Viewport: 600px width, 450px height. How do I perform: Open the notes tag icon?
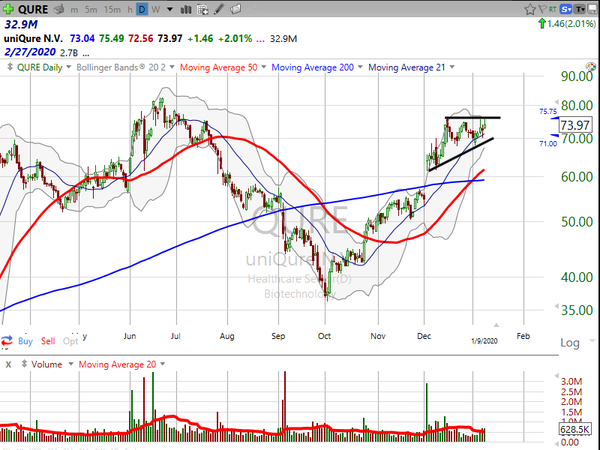pyautogui.click(x=236, y=9)
